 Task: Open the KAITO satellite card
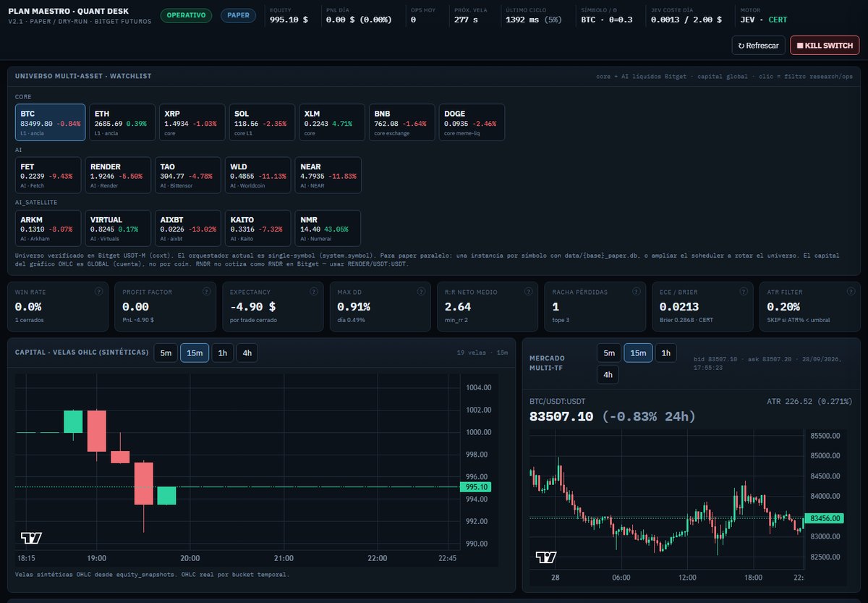click(x=258, y=229)
